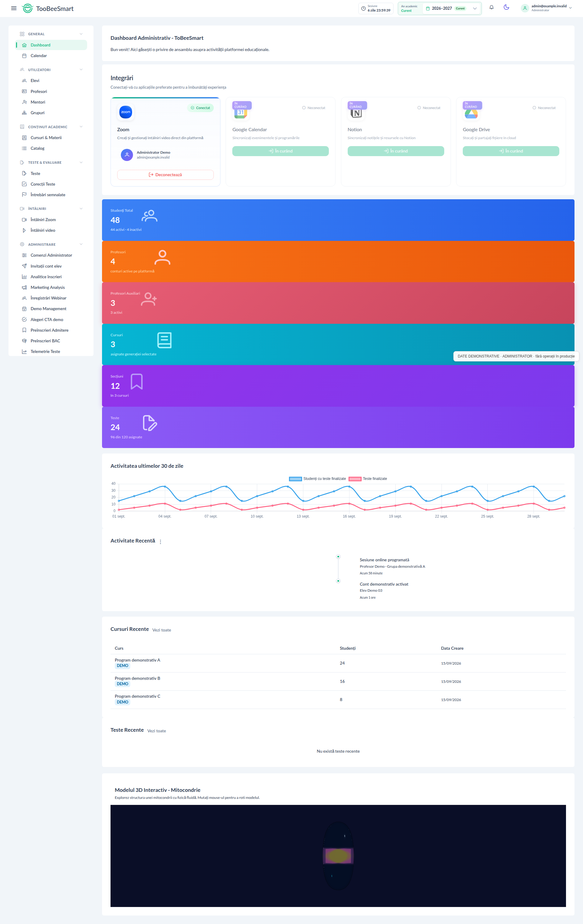Image resolution: width=583 pixels, height=924 pixels.
Task: Open the hamburger menu icon
Action: click(x=14, y=8)
